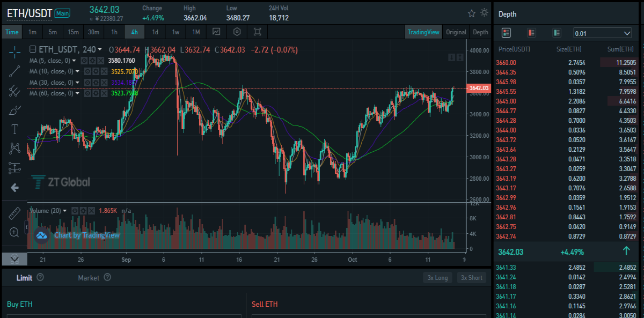Expand the Volume 20 indicator menu
644x318 pixels.
[65, 211]
